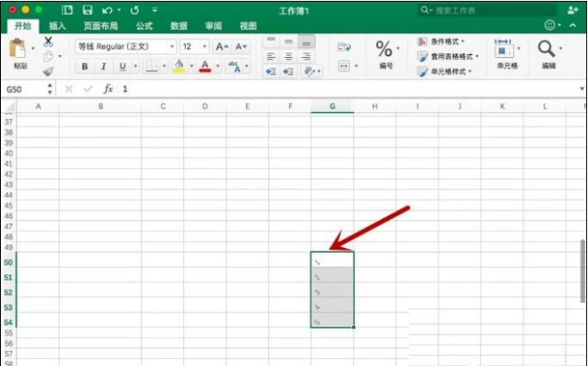Toggle Underline formatting

(122, 67)
